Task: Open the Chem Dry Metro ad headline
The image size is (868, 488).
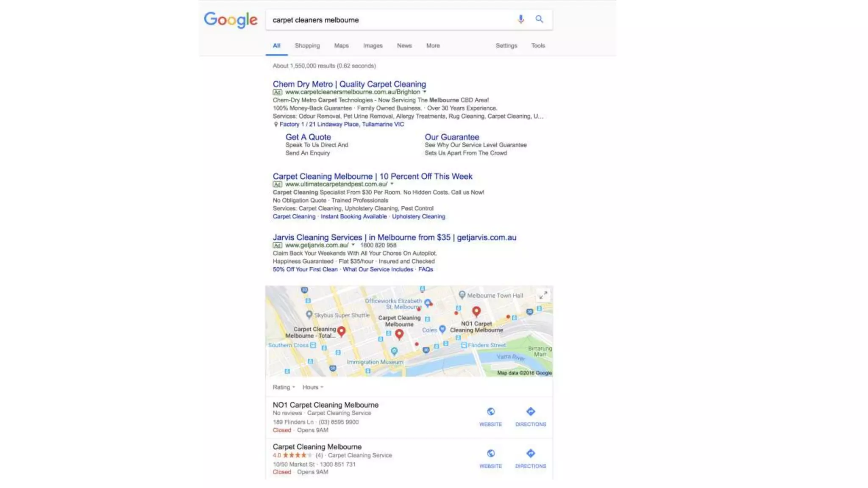Action: 349,84
